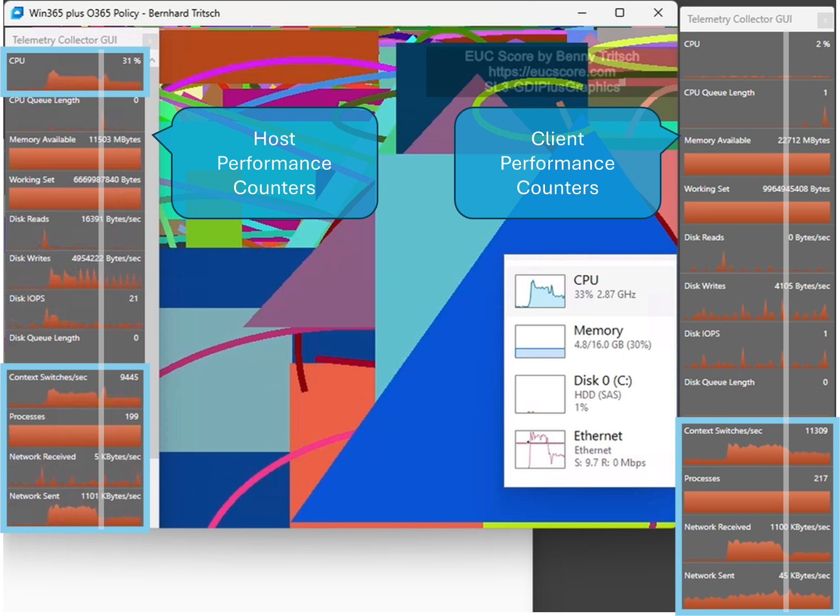Click the host Working Set usage bar

[x=75, y=199]
